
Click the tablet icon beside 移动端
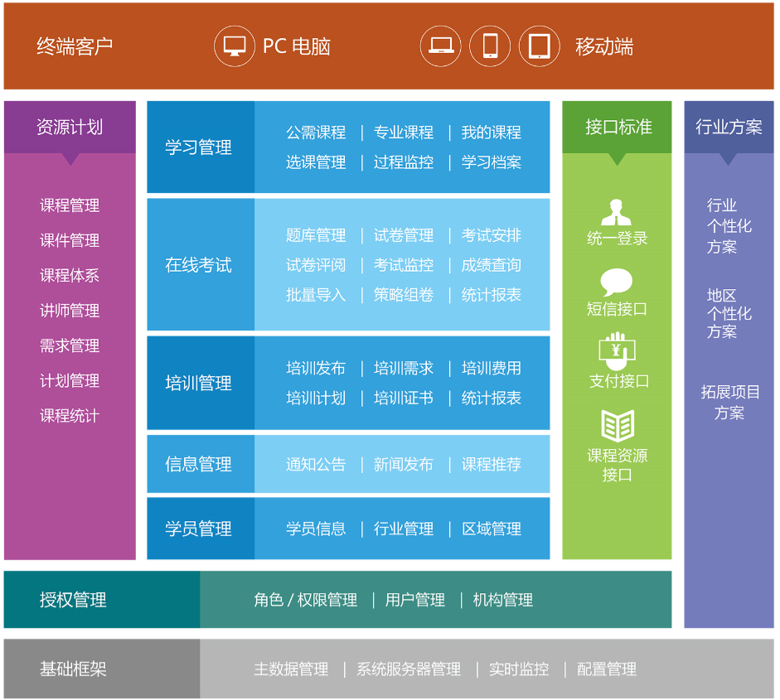point(540,46)
